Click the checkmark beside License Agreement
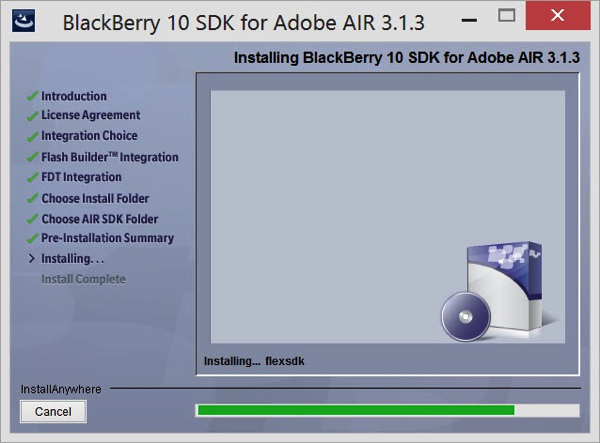The width and height of the screenshot is (600, 443). (x=33, y=116)
